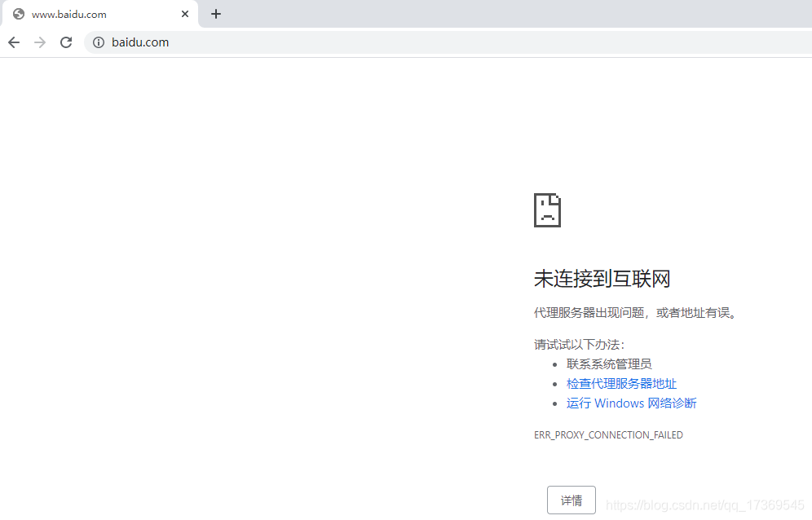Image resolution: width=812 pixels, height=520 pixels.
Task: Click the text 请试试以下办法：
Action: pos(580,345)
